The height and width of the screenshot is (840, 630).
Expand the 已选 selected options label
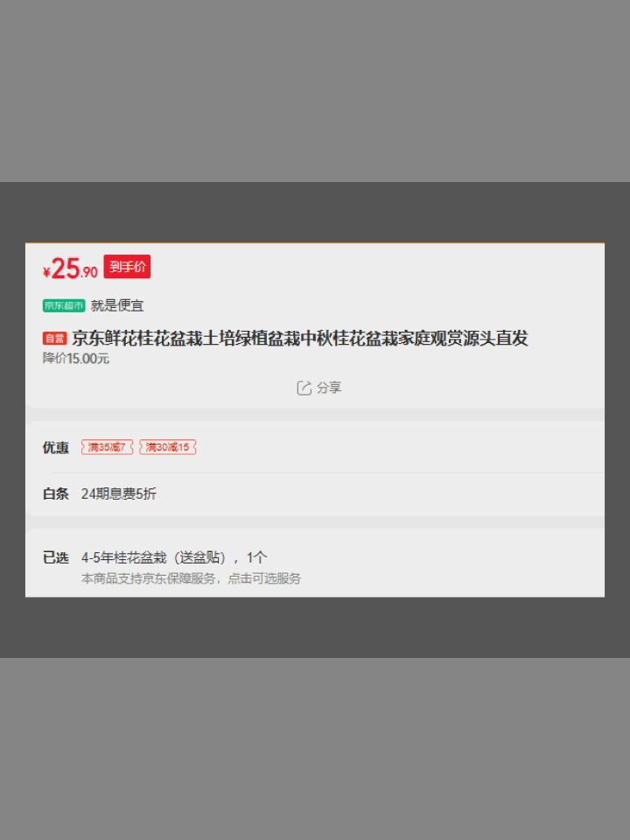[x=56, y=557]
